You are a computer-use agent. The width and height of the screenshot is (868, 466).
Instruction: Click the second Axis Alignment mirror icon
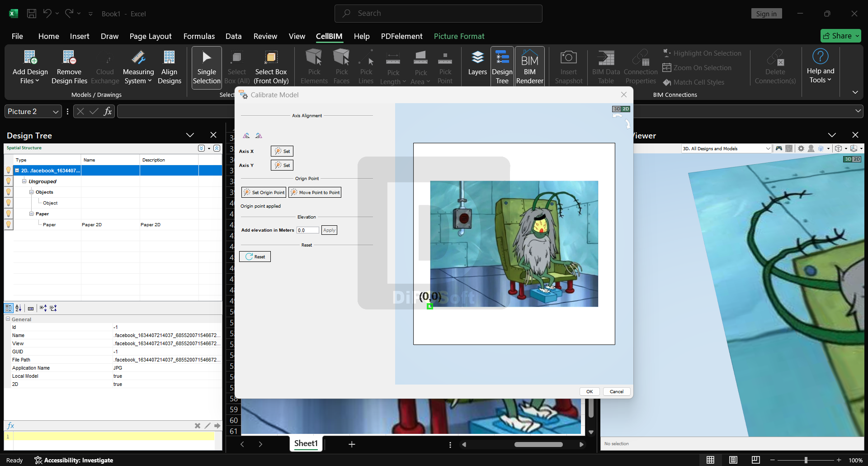tap(259, 135)
